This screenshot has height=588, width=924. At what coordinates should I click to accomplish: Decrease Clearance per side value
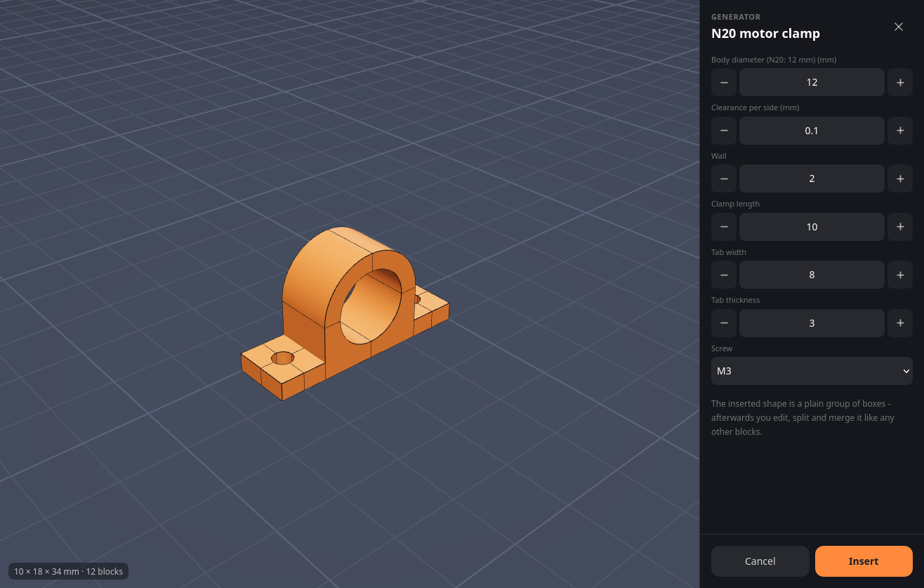click(x=724, y=131)
